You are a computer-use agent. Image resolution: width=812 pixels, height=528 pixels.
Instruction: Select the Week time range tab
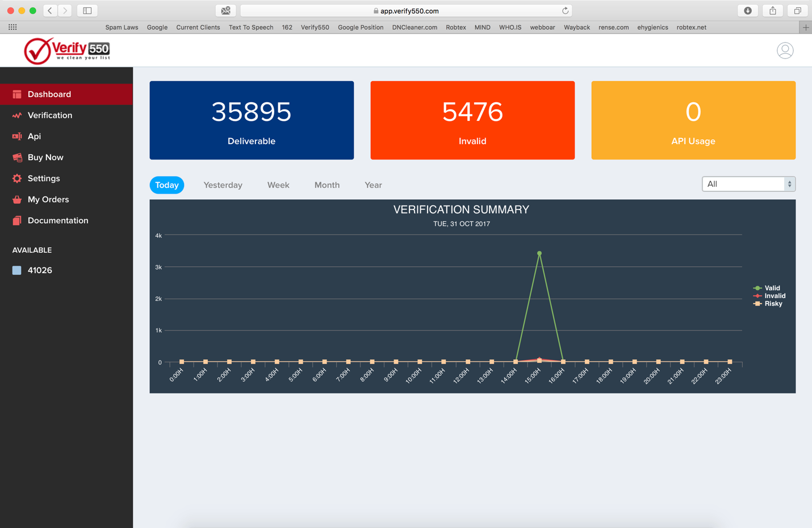pyautogui.click(x=278, y=185)
